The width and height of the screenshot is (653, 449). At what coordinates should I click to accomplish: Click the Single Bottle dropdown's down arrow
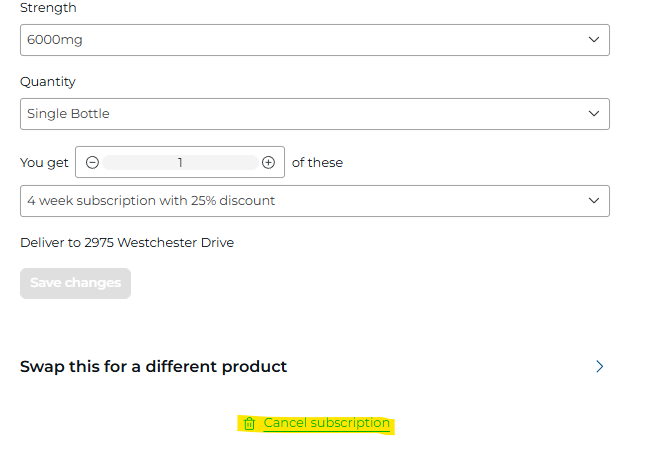594,114
